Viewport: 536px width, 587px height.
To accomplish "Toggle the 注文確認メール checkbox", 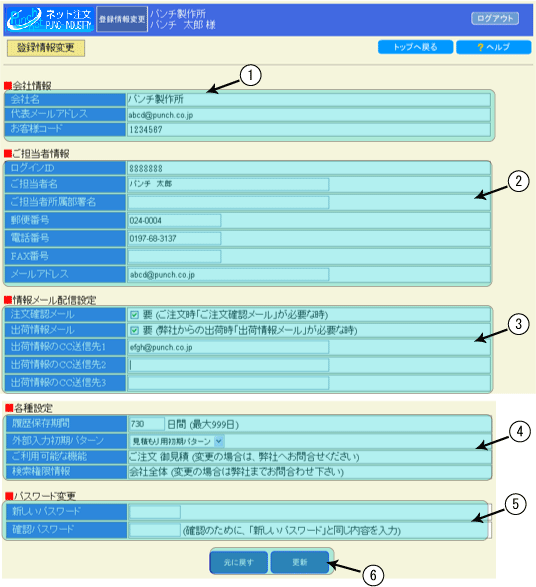I will (134, 315).
